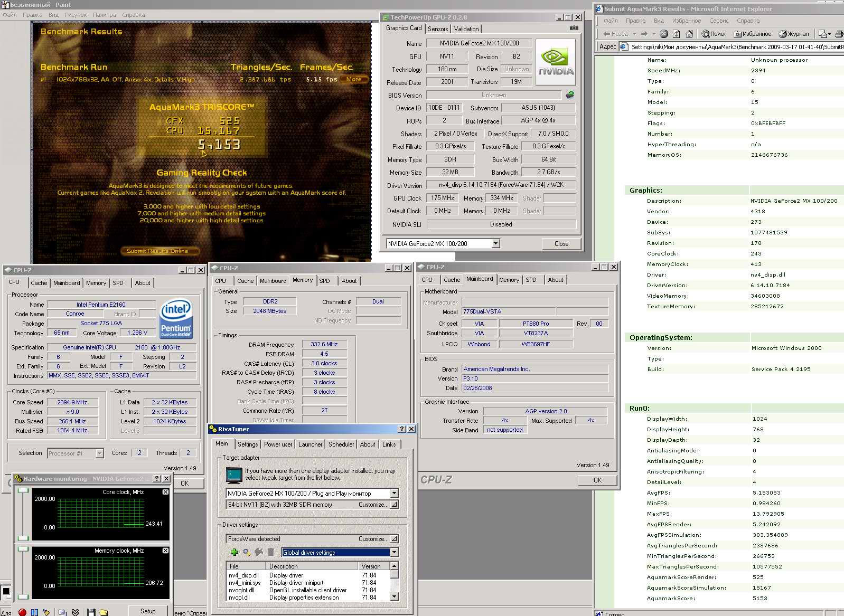Click the Stop icon in Internet Explorer toolbar
Image resolution: width=844 pixels, height=616 pixels.
(664, 34)
